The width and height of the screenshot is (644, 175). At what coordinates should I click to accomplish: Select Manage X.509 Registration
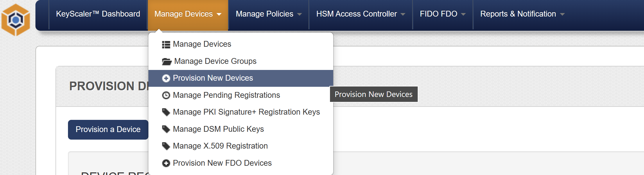coord(241,146)
